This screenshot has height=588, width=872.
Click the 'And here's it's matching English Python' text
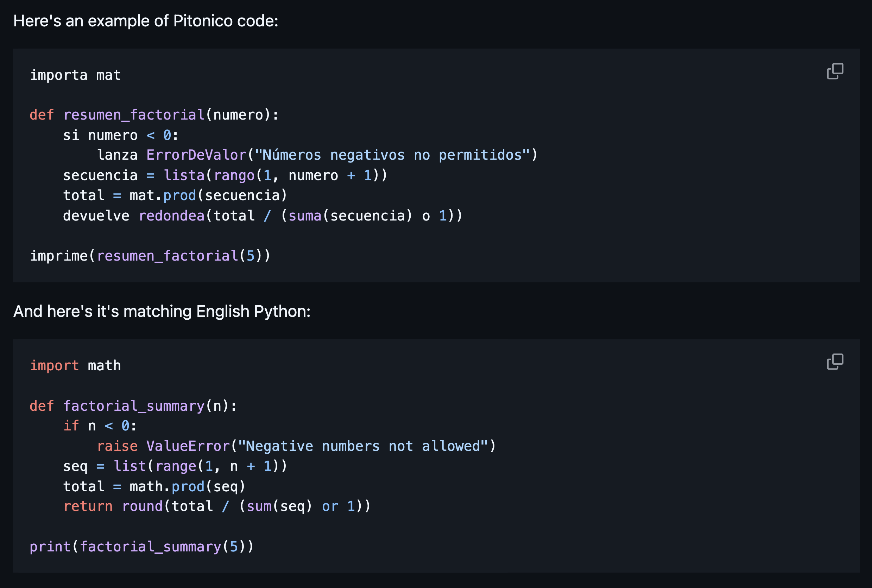click(162, 311)
